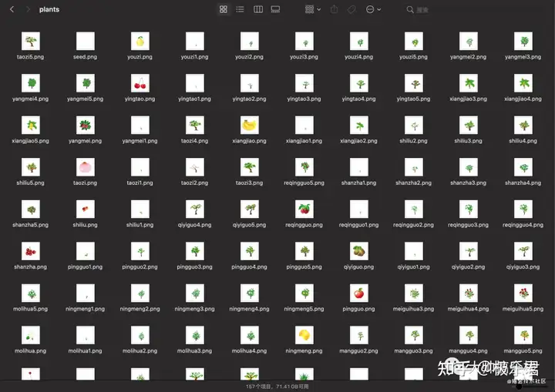This screenshot has width=555, height=392.
Task: Click the file name shiliu4.png
Action: pos(523,141)
